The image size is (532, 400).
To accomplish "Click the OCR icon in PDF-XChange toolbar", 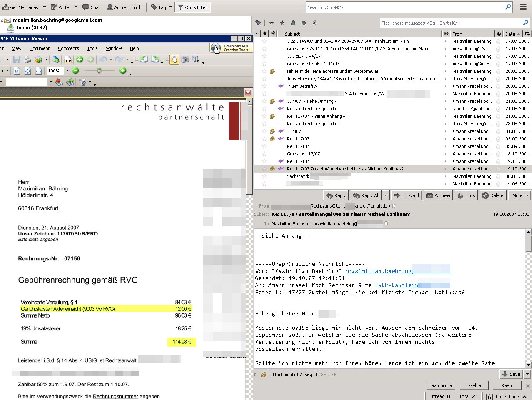I will 67,60.
